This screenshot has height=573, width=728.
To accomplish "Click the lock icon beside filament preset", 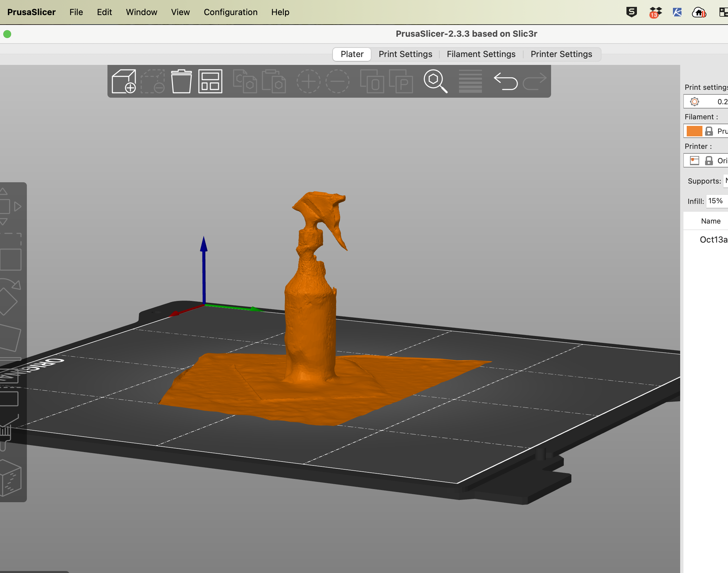I will coord(709,131).
